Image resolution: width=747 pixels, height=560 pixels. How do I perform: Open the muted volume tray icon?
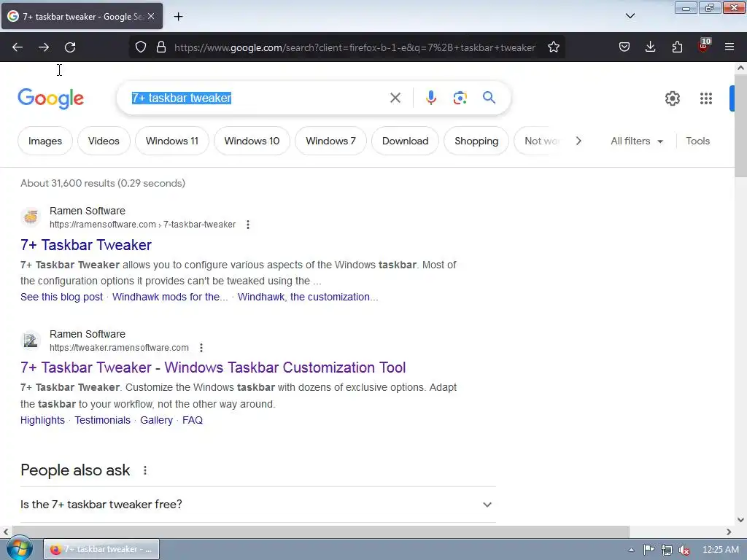[684, 550]
